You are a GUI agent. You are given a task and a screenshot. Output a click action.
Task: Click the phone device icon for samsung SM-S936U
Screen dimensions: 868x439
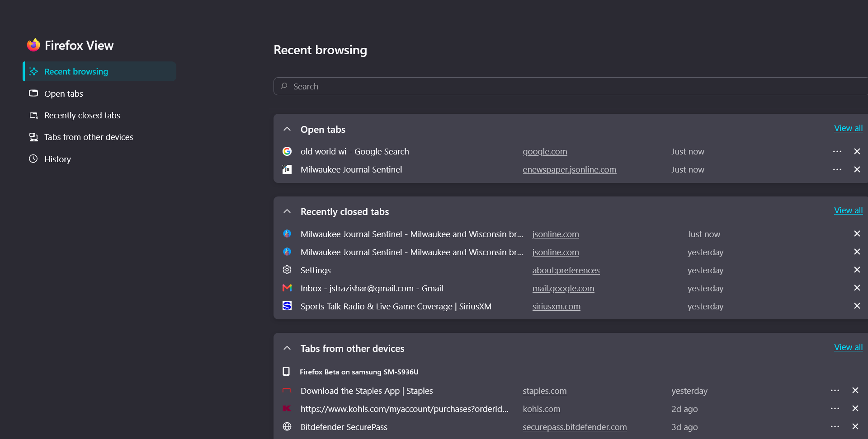286,371
